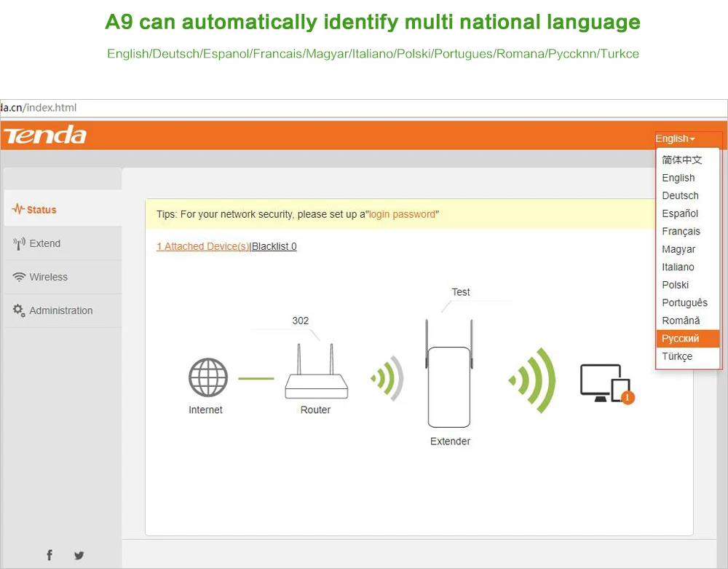728x569 pixels.
Task: Select Română language option
Action: click(688, 321)
